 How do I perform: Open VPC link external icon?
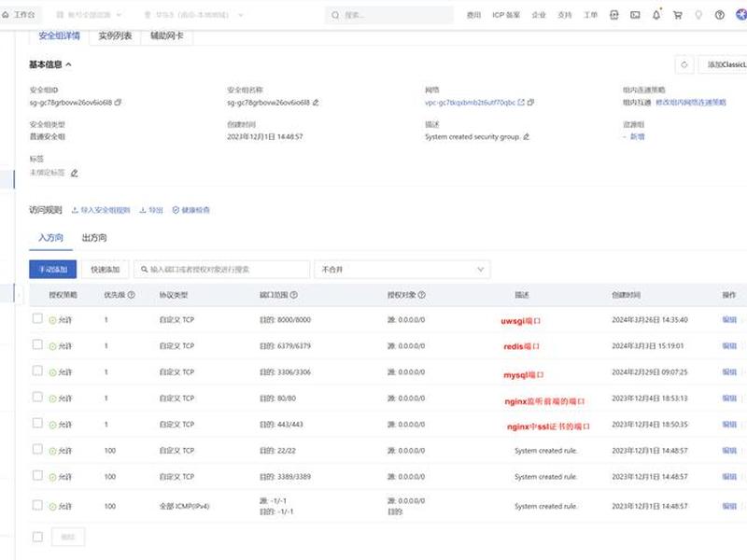(521, 102)
